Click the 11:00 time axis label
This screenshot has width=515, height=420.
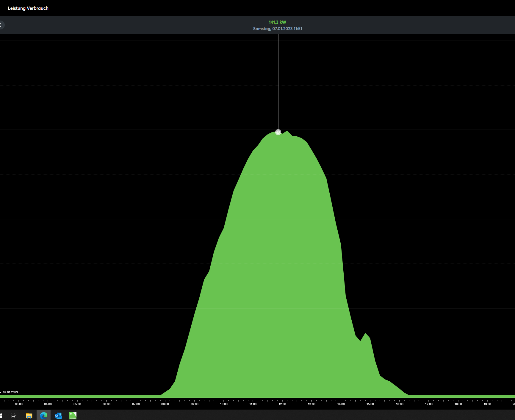253,404
